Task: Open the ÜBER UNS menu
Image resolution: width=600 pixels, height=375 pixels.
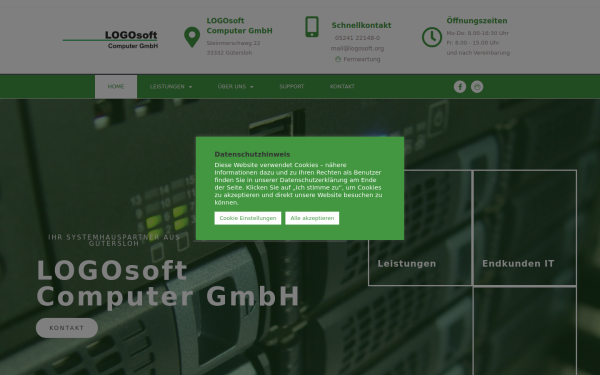Action: [x=235, y=87]
